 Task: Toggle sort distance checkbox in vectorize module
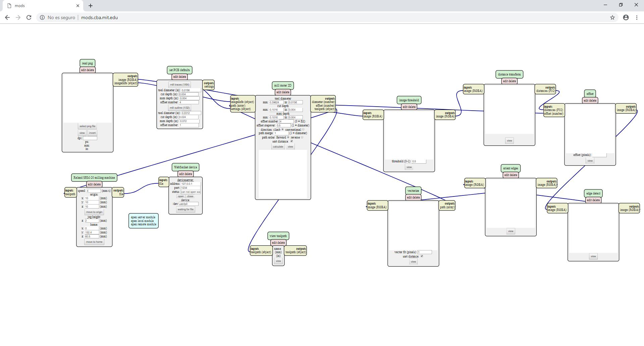pos(422,256)
